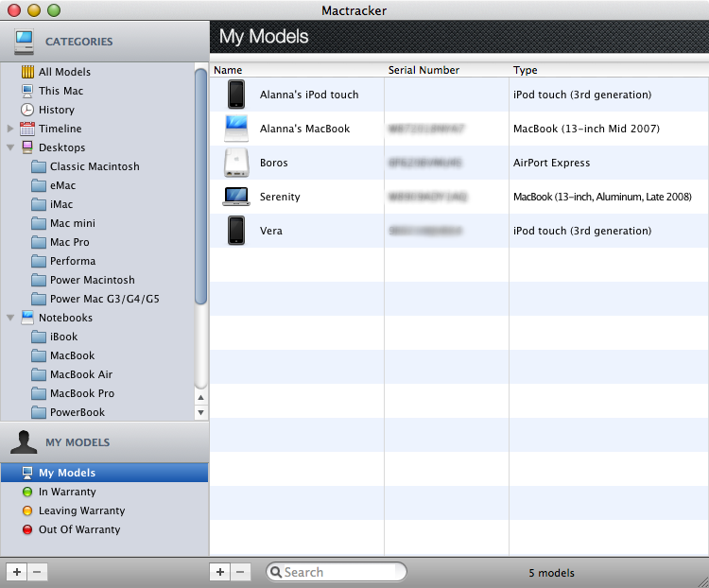The width and height of the screenshot is (709, 588).
Task: Add a new category with plus button
Action: 17,572
